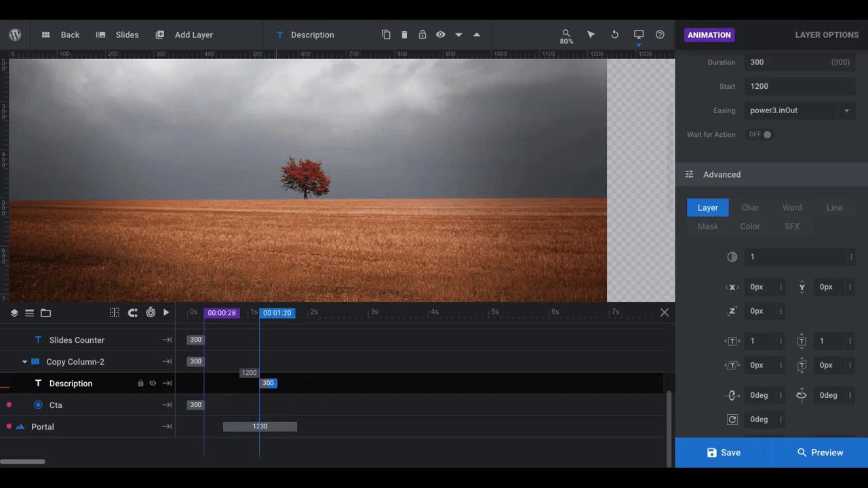Toggle lock on the Description layer row
Screen dimensions: 868x488
tap(141, 384)
